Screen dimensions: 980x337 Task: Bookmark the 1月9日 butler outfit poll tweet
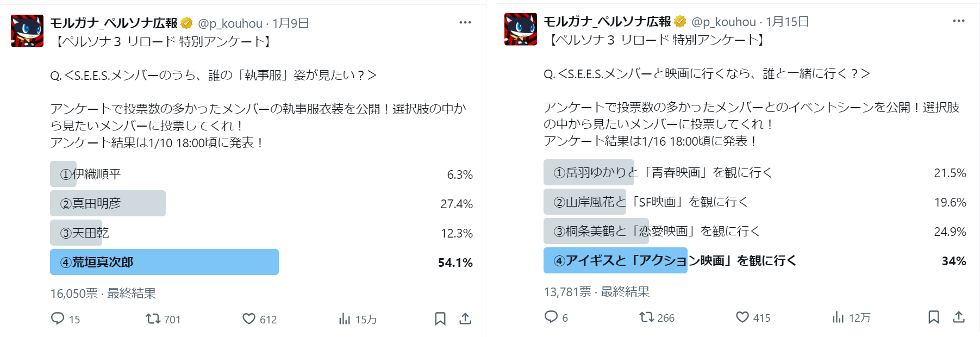point(440,319)
